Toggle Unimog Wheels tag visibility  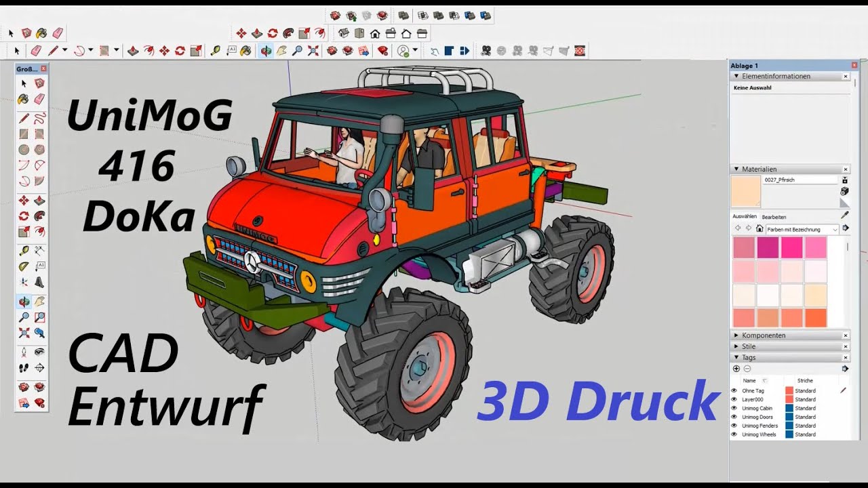[x=734, y=434]
